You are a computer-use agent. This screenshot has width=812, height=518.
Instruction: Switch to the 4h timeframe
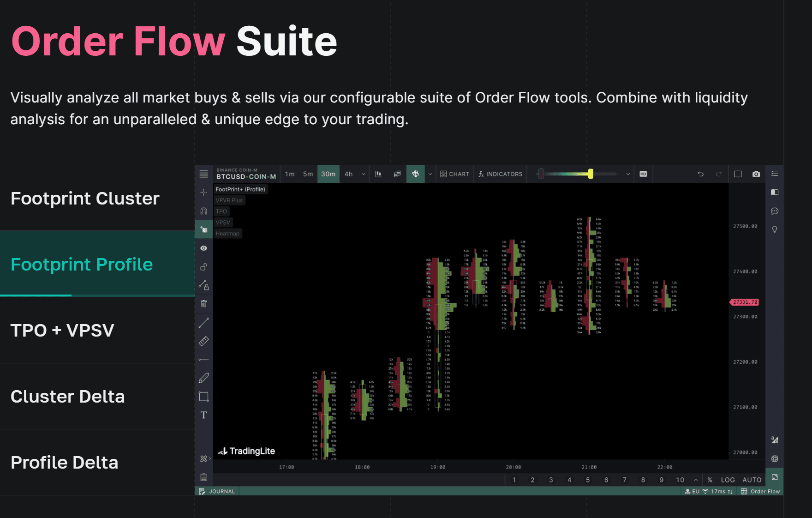(x=348, y=174)
